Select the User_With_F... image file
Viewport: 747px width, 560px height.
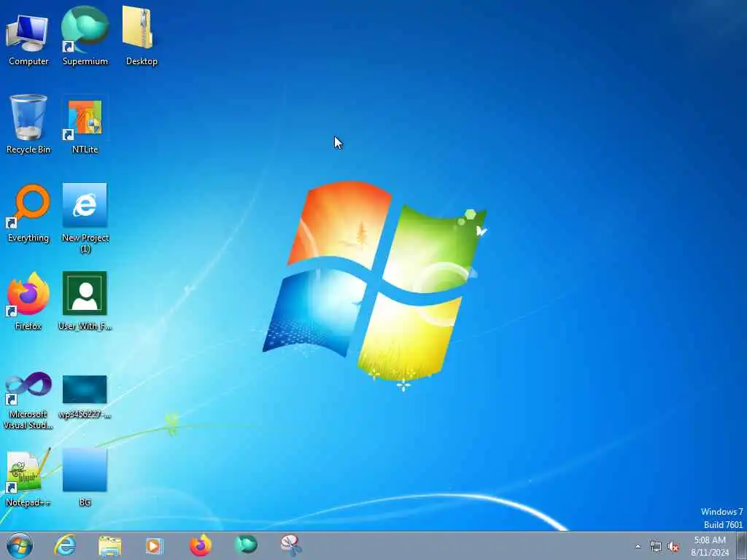click(85, 301)
